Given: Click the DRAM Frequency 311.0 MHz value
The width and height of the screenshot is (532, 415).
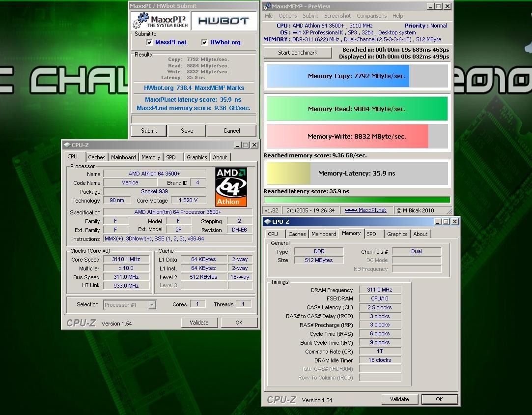Looking at the screenshot, I should coord(380,290).
